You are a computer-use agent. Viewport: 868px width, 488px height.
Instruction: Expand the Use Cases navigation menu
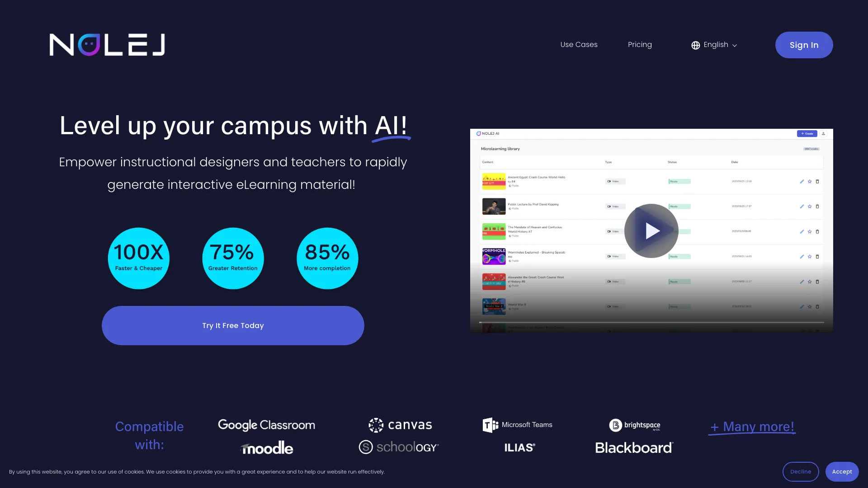point(578,44)
